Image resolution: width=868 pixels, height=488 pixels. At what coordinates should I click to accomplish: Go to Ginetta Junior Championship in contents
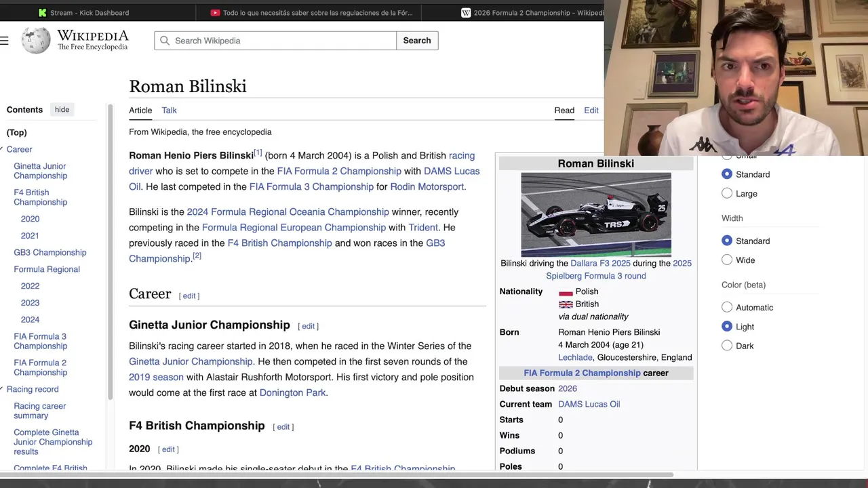tap(40, 171)
